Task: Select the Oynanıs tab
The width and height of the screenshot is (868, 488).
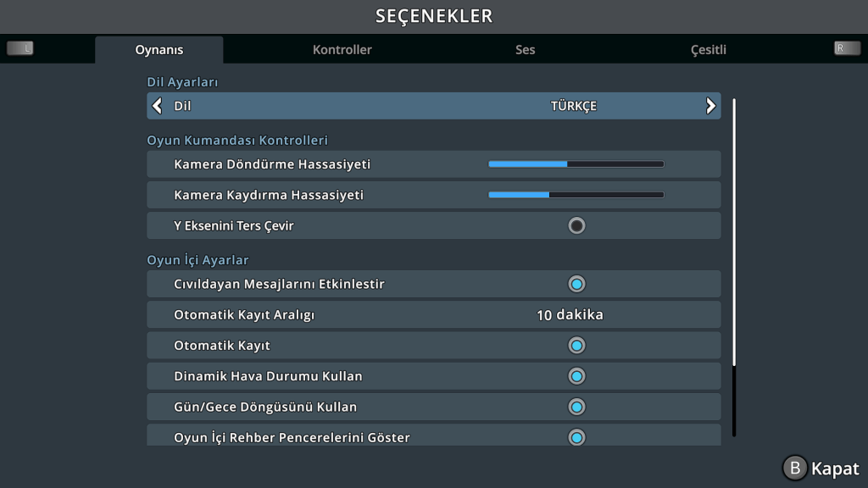Action: [x=159, y=50]
